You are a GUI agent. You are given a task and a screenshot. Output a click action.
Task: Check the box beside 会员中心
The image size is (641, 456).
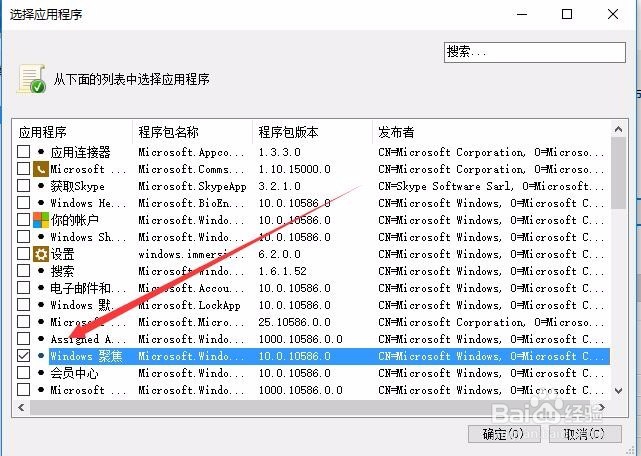[24, 373]
